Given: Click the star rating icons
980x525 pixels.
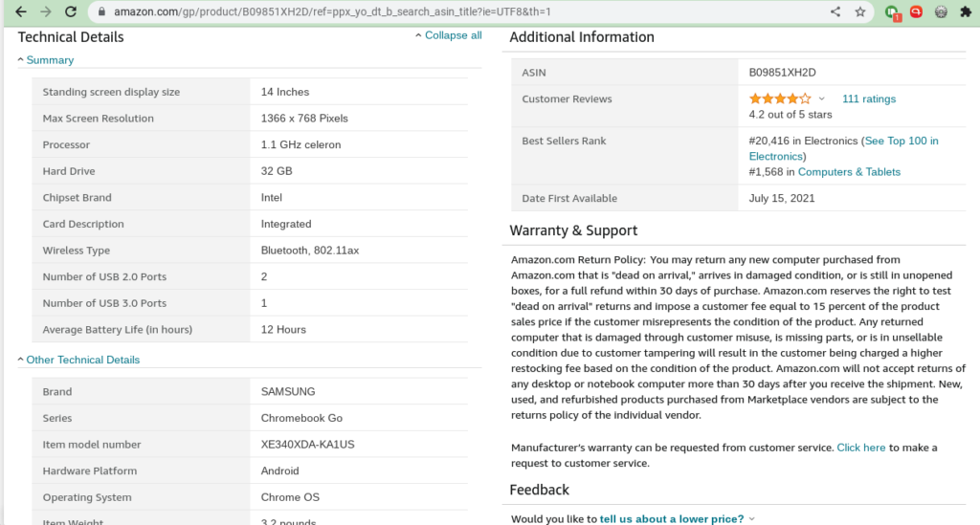Looking at the screenshot, I should [780, 98].
